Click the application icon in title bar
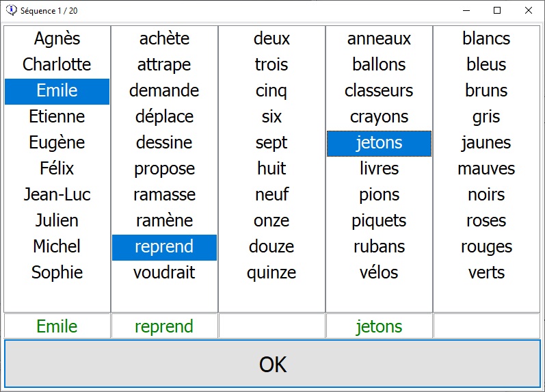The height and width of the screenshot is (392, 545). (11, 10)
